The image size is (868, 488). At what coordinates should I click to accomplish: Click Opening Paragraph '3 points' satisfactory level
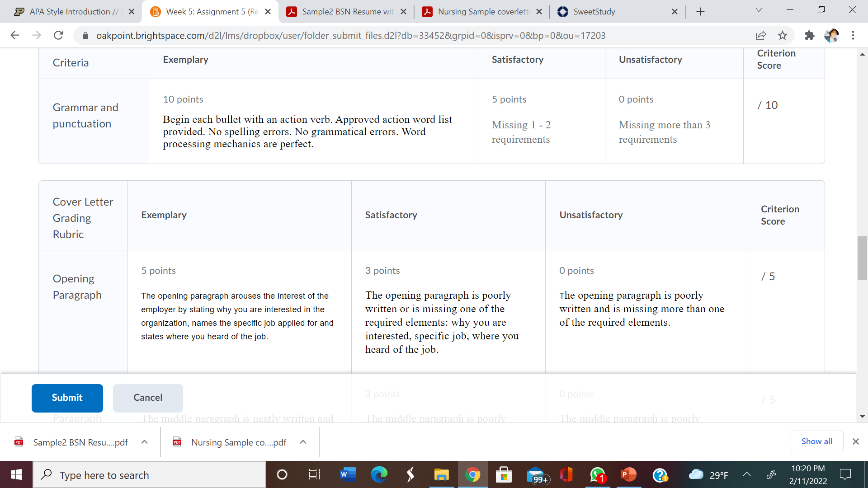[382, 271]
